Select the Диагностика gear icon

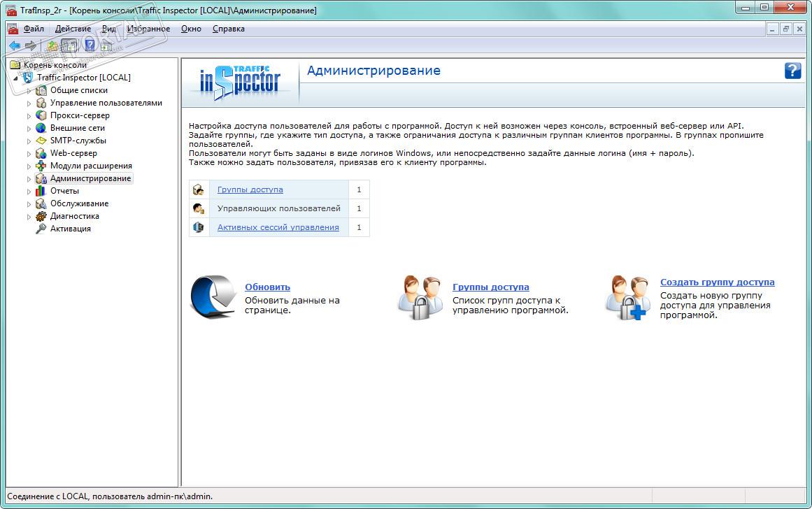(x=41, y=216)
